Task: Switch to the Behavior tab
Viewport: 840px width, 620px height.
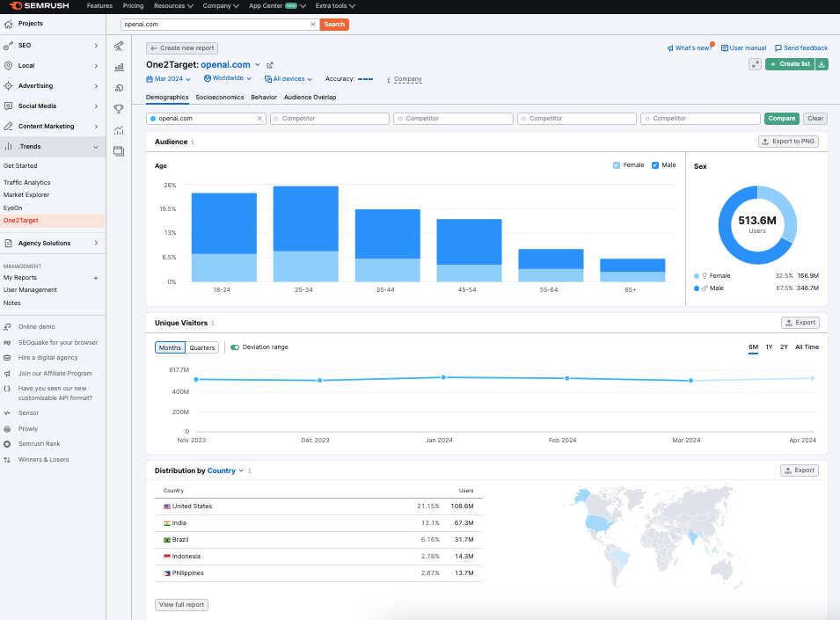Action: 264,98
